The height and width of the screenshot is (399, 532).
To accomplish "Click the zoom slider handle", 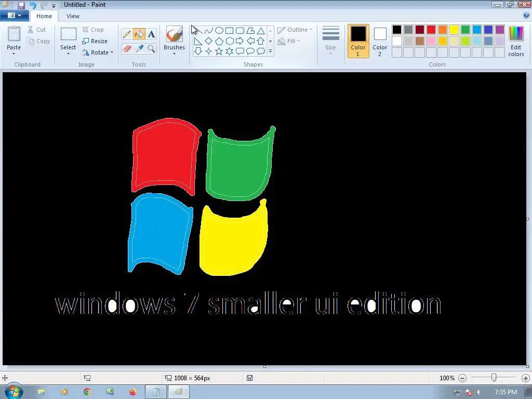I will [x=494, y=378].
